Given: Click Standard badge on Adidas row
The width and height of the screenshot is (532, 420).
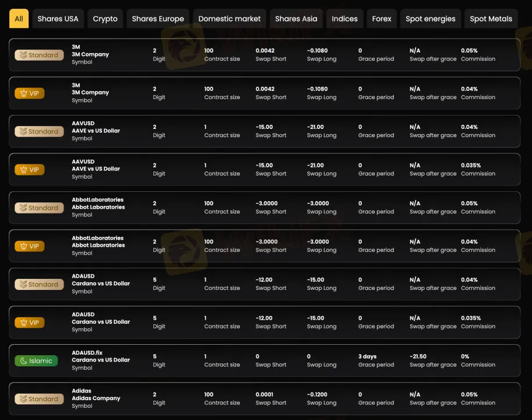Looking at the screenshot, I should point(39,399).
